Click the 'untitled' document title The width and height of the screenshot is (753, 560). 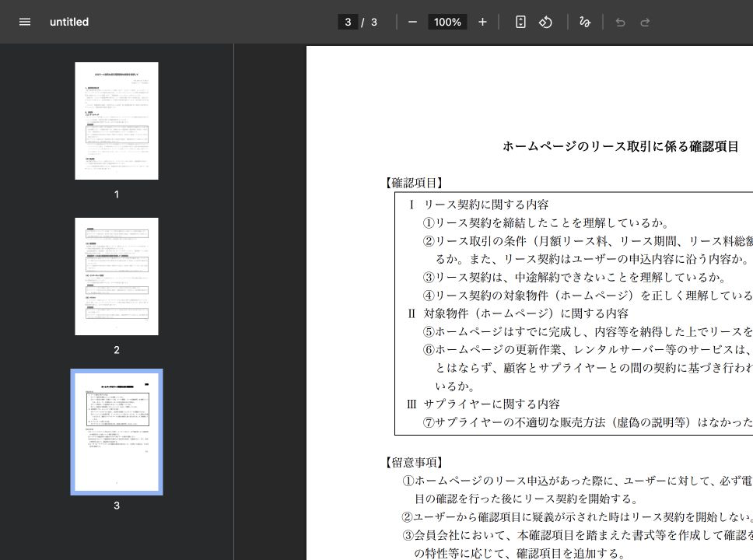(x=69, y=22)
